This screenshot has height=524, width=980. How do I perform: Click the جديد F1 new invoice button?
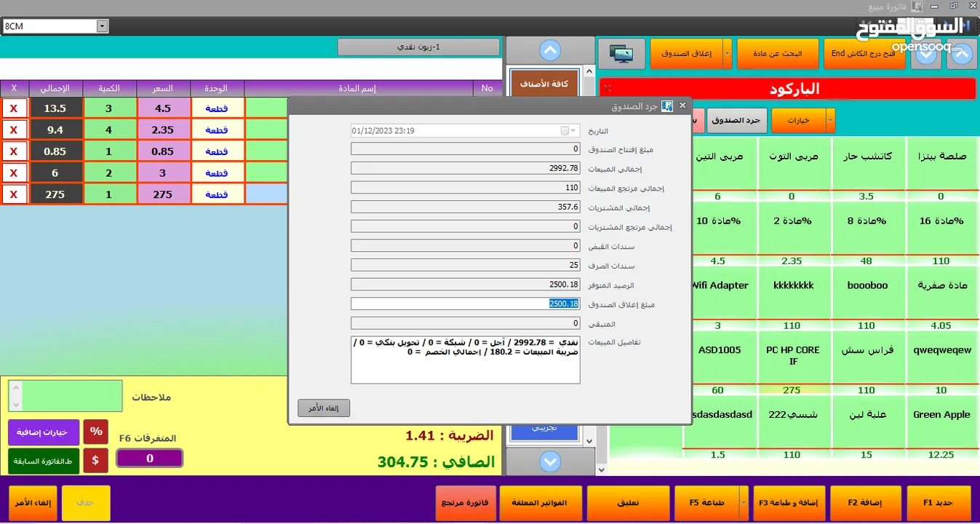pyautogui.click(x=939, y=503)
